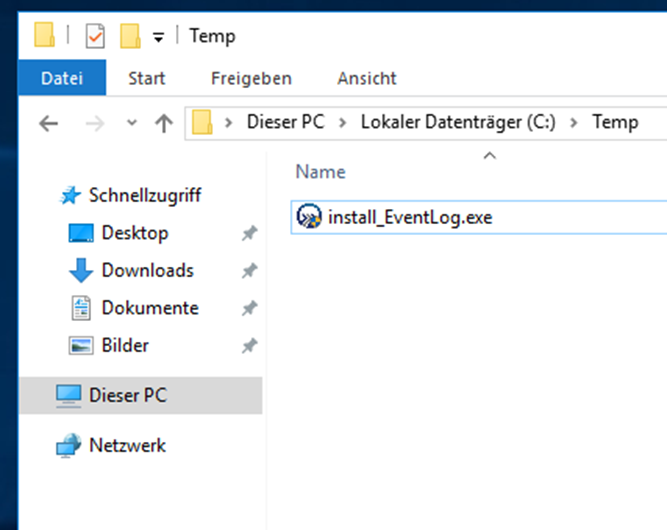Click the Properties checkmark quick access icon
Image resolution: width=667 pixels, height=530 pixels.
[x=95, y=36]
